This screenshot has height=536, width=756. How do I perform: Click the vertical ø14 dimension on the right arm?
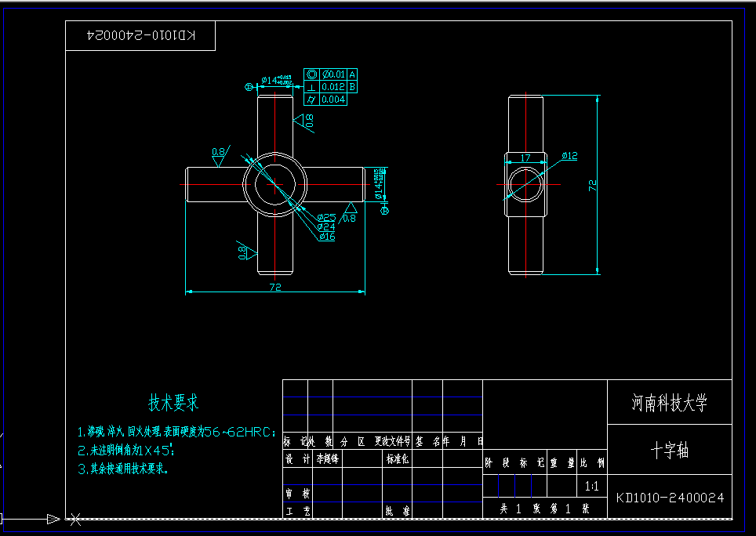click(x=380, y=183)
